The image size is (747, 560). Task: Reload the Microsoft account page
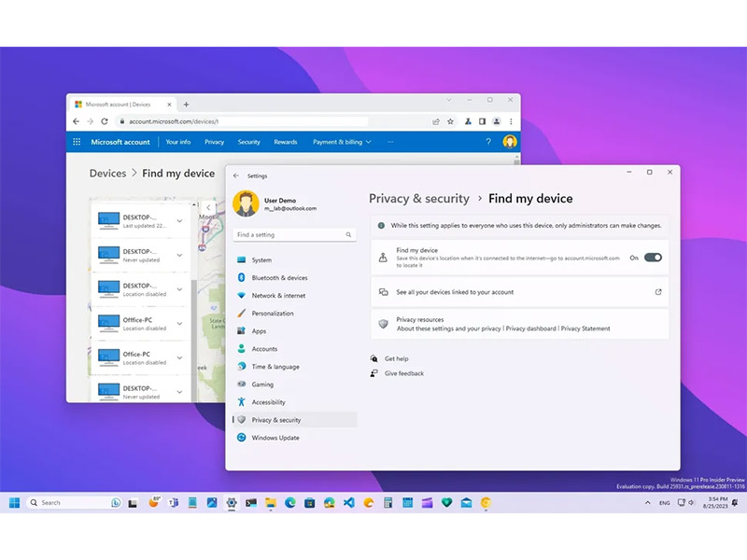105,121
